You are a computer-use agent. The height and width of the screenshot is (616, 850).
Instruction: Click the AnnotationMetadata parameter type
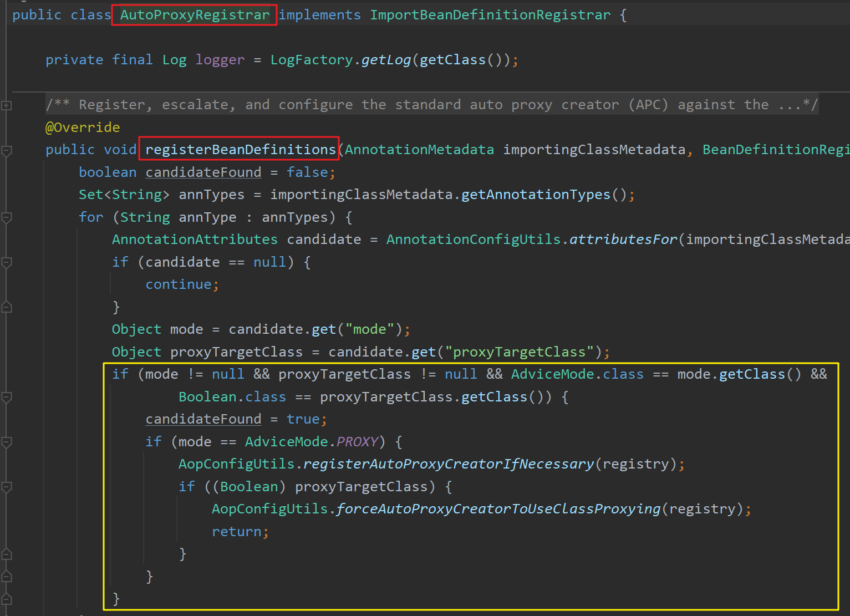[419, 150]
